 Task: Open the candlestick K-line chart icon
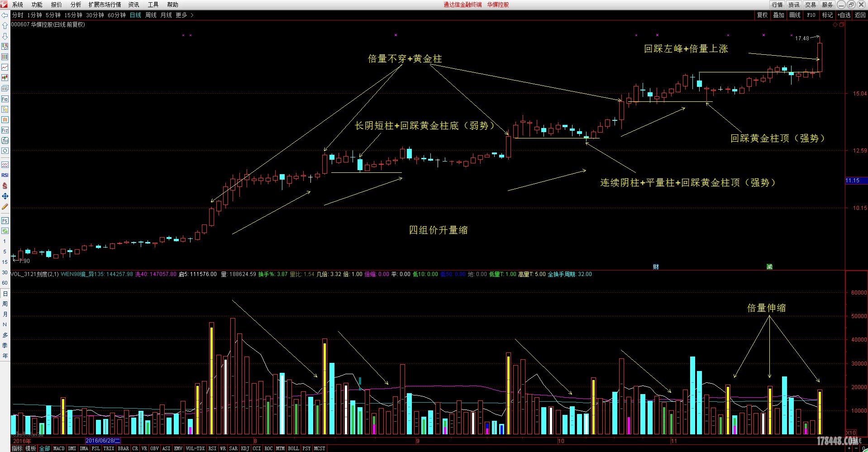pos(5,78)
